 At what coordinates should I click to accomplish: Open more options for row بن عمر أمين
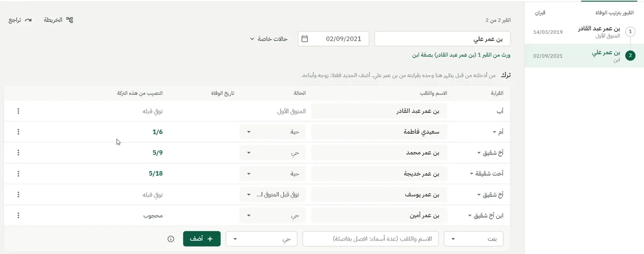[18, 216]
